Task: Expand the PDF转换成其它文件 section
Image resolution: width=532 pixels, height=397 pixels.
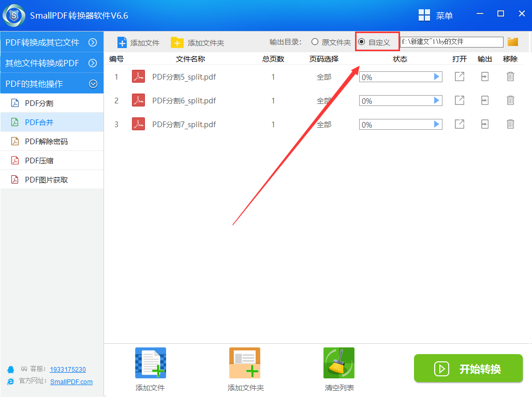Action: pos(52,42)
